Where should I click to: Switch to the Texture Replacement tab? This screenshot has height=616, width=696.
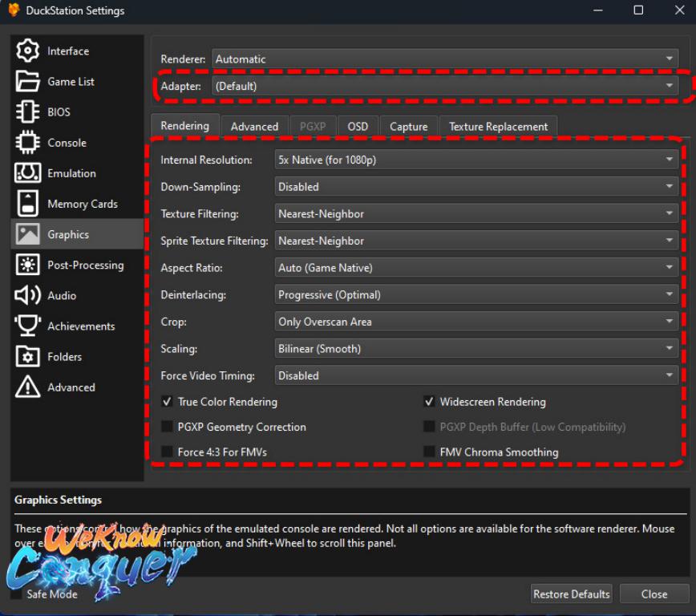point(499,127)
